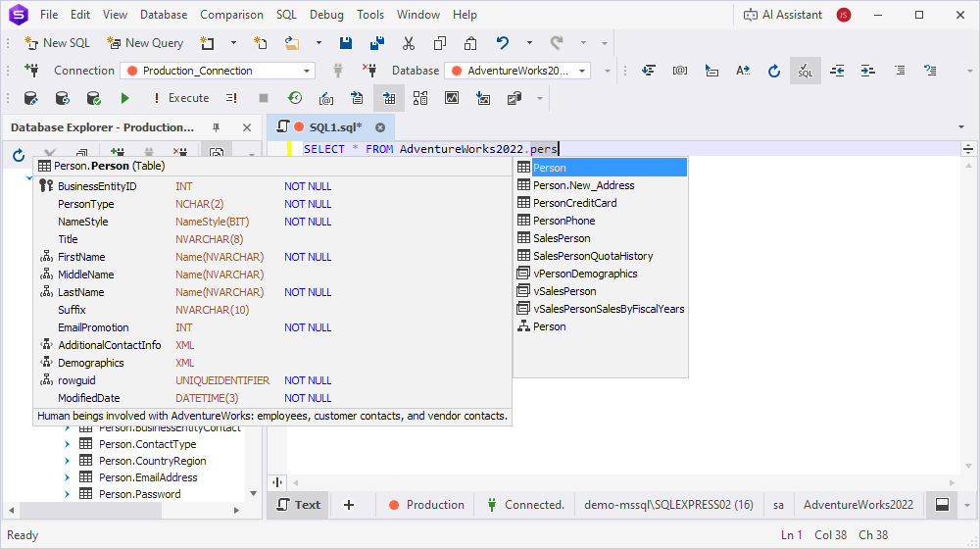The height and width of the screenshot is (549, 980).
Task: Refresh the Database Explorer tree
Action: coord(19,155)
